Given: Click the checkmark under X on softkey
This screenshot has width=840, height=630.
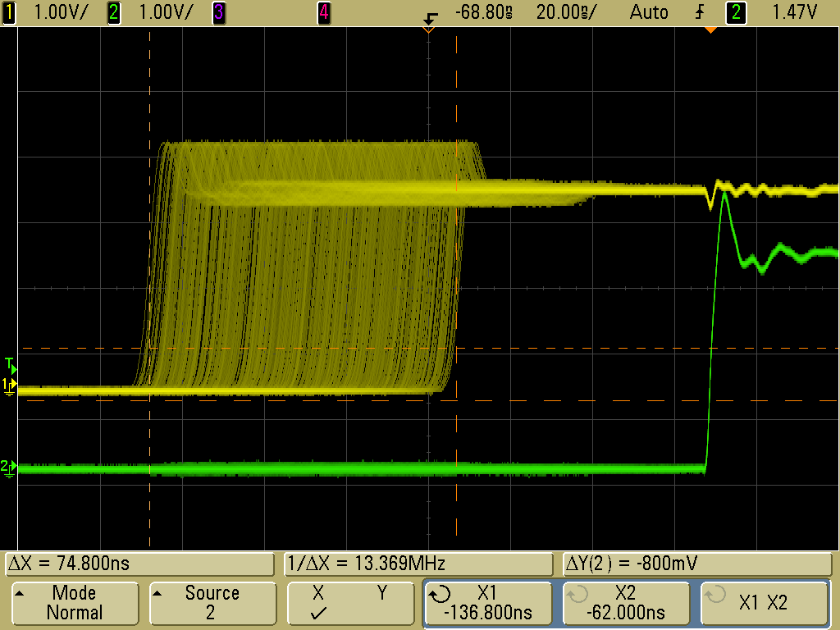Looking at the screenshot, I should coord(319,613).
